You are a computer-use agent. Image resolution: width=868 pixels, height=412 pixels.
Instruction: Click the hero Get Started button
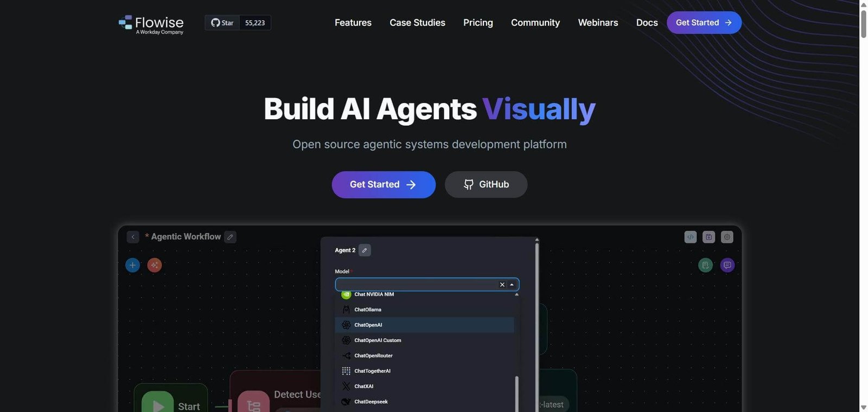click(x=384, y=184)
